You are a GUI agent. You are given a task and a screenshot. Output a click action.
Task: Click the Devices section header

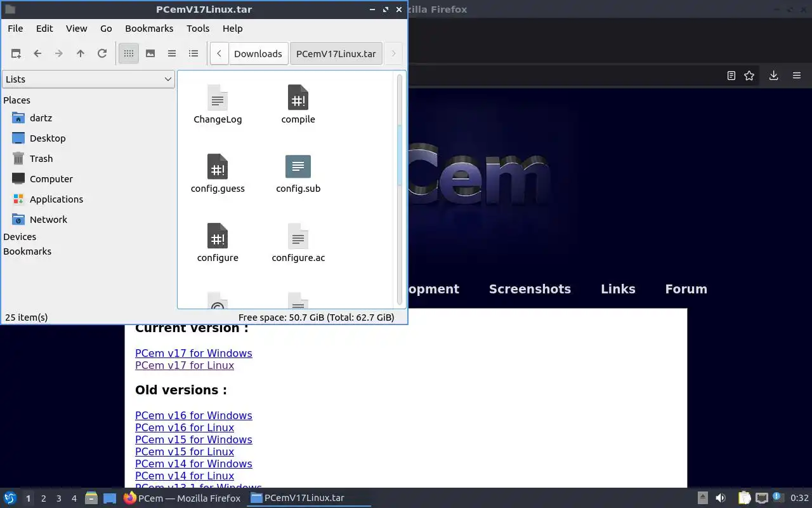(x=20, y=237)
